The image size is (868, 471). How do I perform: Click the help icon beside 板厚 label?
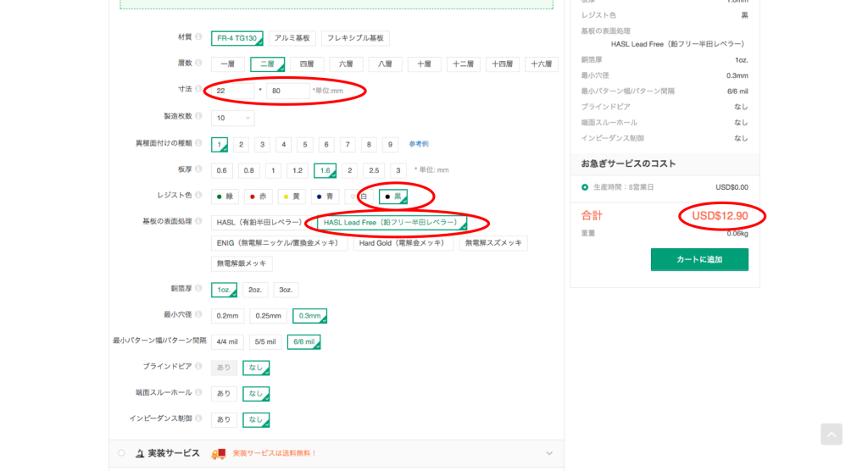point(198,169)
